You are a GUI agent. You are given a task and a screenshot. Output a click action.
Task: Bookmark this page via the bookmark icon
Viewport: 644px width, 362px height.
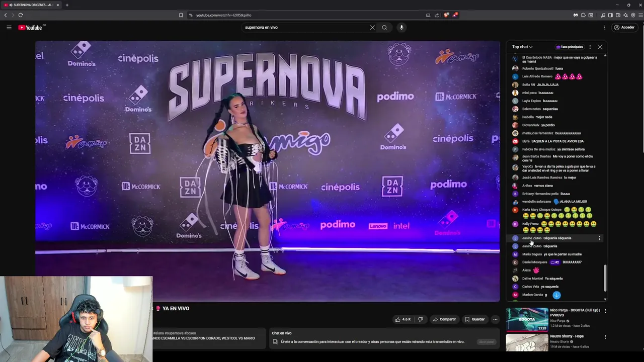click(181, 15)
